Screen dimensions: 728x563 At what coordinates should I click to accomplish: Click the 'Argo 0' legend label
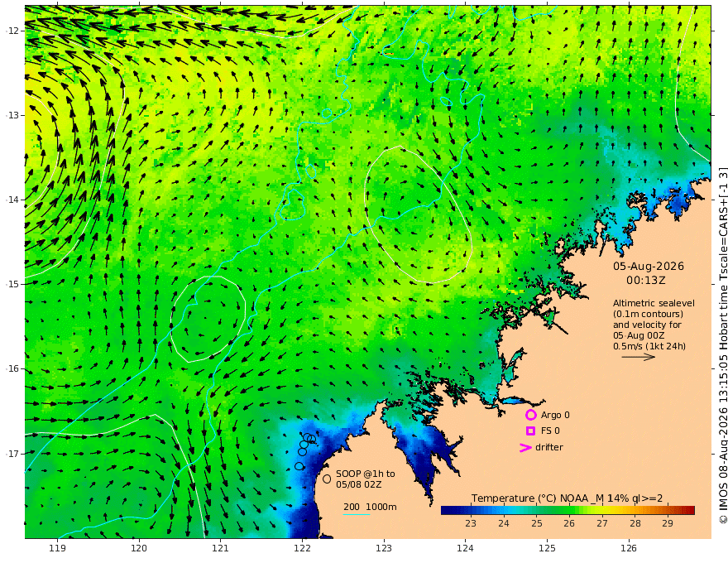[555, 416]
